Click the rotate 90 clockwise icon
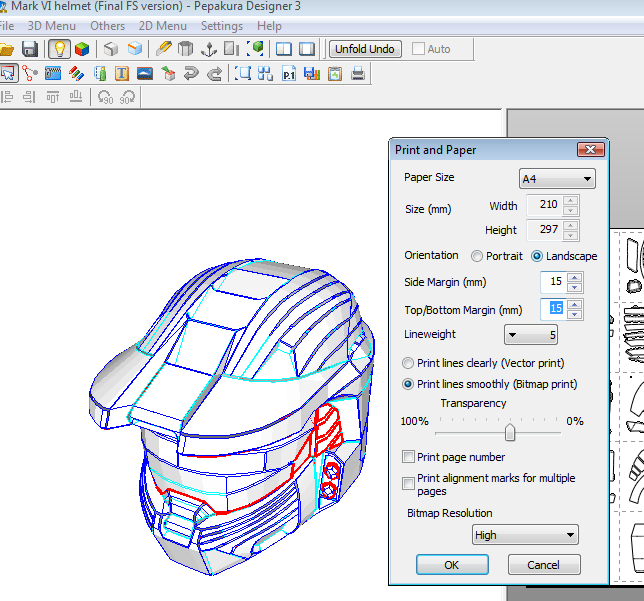Screen dimensions: 644x601 coord(128,97)
